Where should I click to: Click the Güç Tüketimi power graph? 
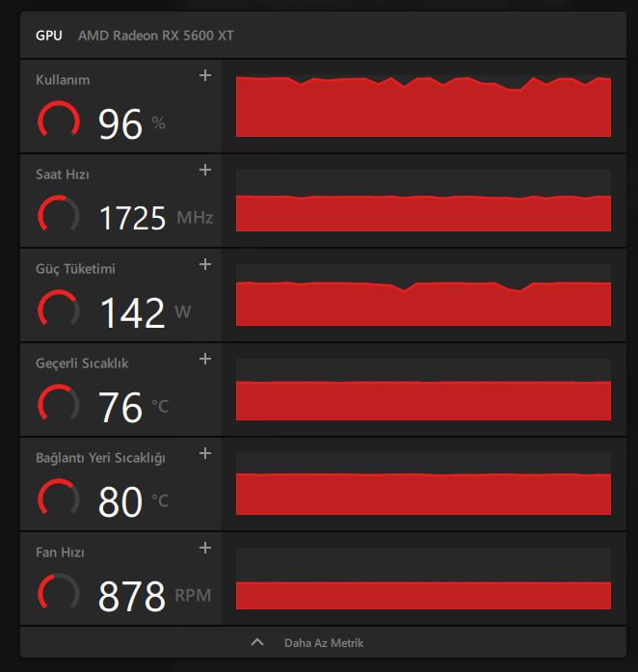423,295
